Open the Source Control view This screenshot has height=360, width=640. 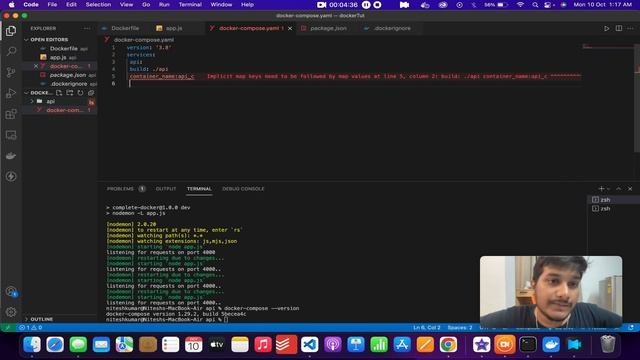tap(11, 72)
